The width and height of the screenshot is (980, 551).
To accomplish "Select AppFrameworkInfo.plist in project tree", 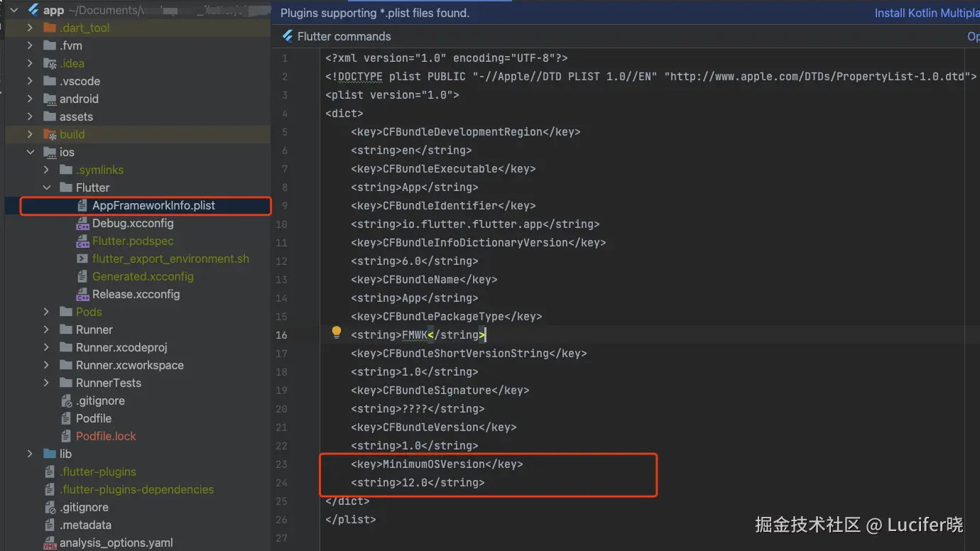I will tap(153, 205).
